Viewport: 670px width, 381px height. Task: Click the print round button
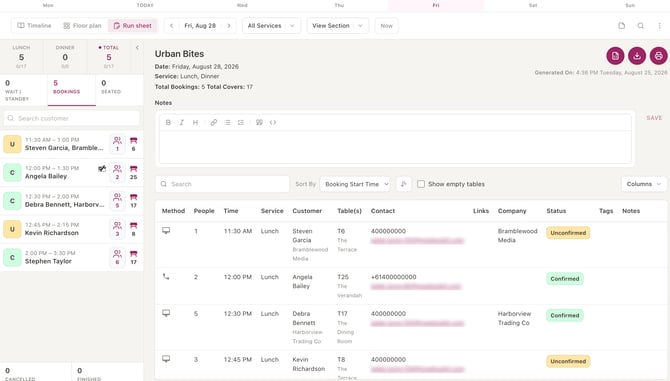point(658,56)
